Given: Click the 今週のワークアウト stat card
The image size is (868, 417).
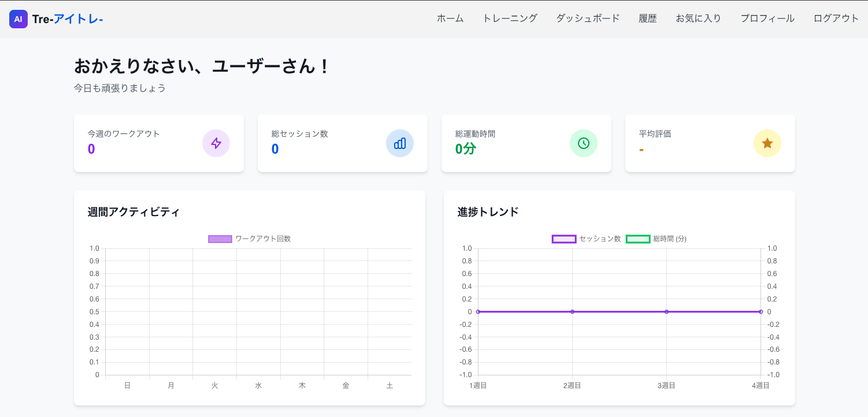Looking at the screenshot, I should (x=159, y=143).
